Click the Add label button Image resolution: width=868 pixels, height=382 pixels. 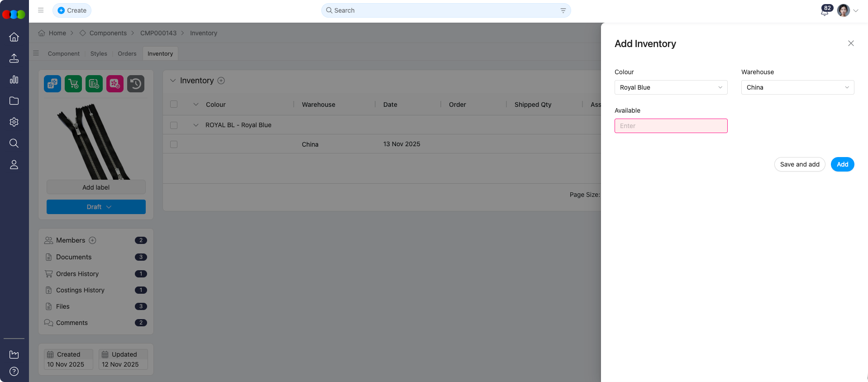click(x=96, y=187)
